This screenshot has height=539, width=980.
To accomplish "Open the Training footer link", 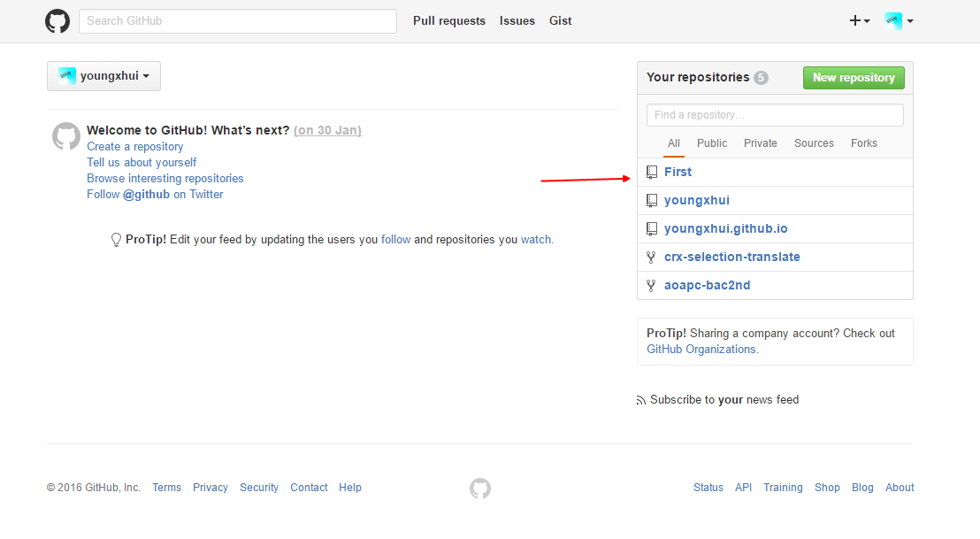I will coord(783,488).
